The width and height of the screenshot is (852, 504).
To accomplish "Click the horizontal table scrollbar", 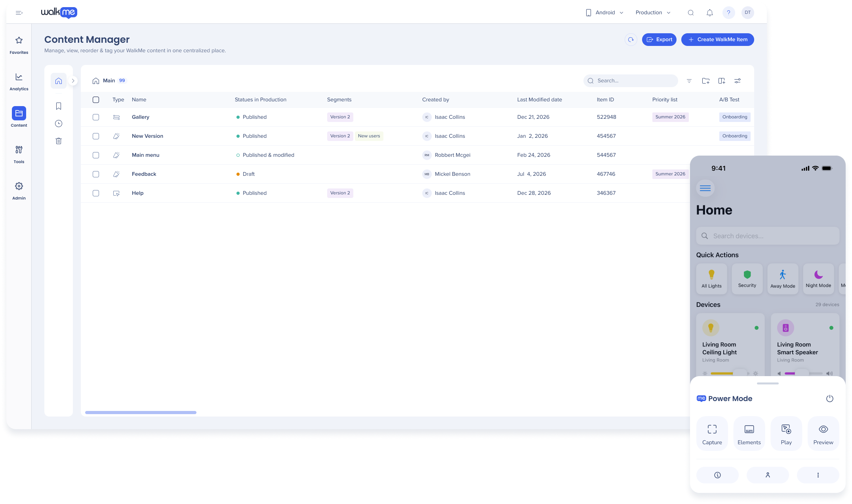I will click(x=141, y=413).
